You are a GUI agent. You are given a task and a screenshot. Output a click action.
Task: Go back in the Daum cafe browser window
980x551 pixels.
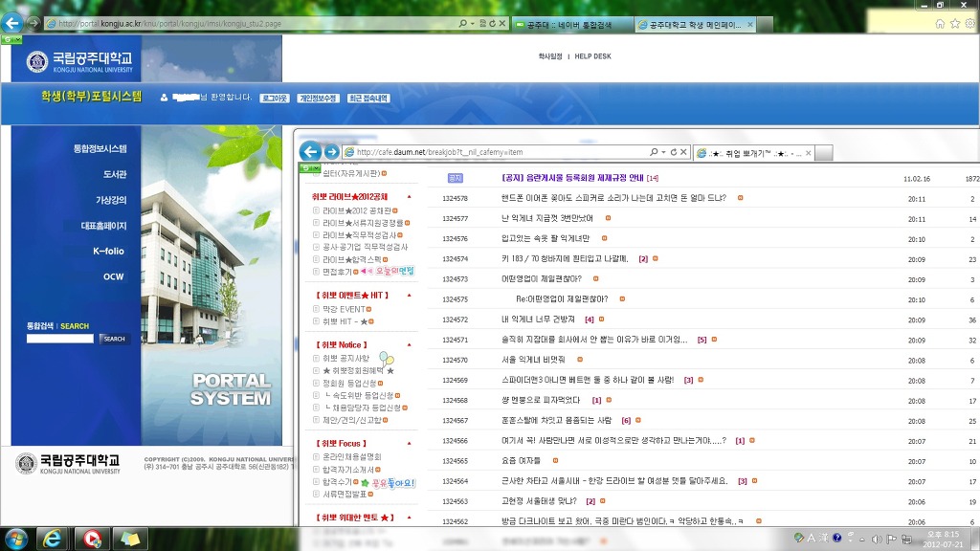(311, 151)
